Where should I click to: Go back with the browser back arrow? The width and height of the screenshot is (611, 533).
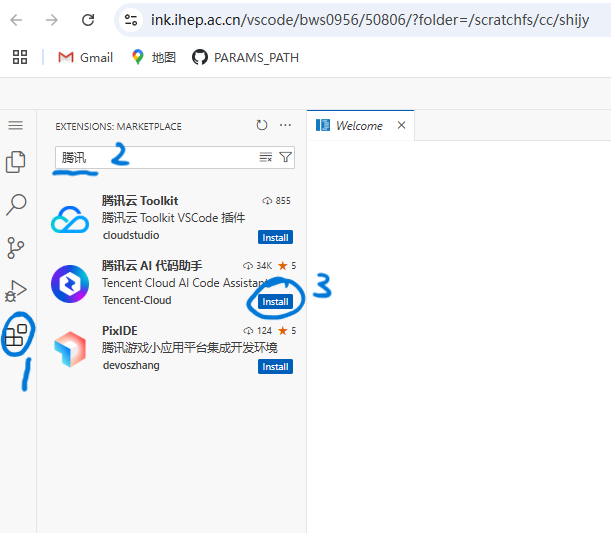(16, 20)
